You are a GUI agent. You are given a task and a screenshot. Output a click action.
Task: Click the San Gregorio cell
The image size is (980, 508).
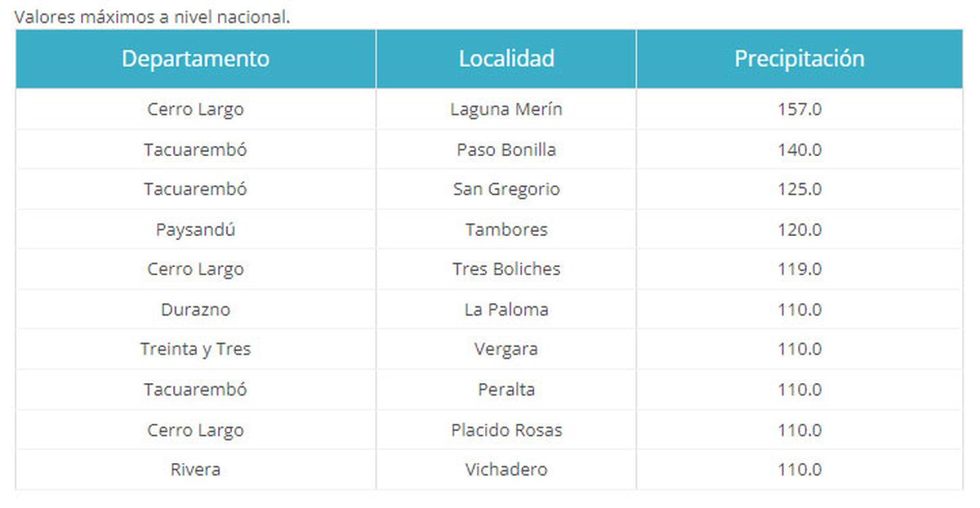506,189
